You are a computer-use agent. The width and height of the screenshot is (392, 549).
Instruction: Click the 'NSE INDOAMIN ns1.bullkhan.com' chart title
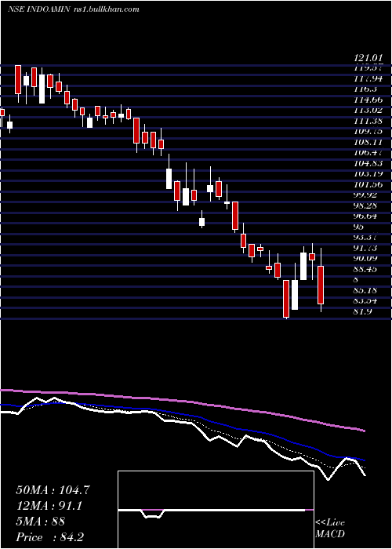pyautogui.click(x=74, y=9)
